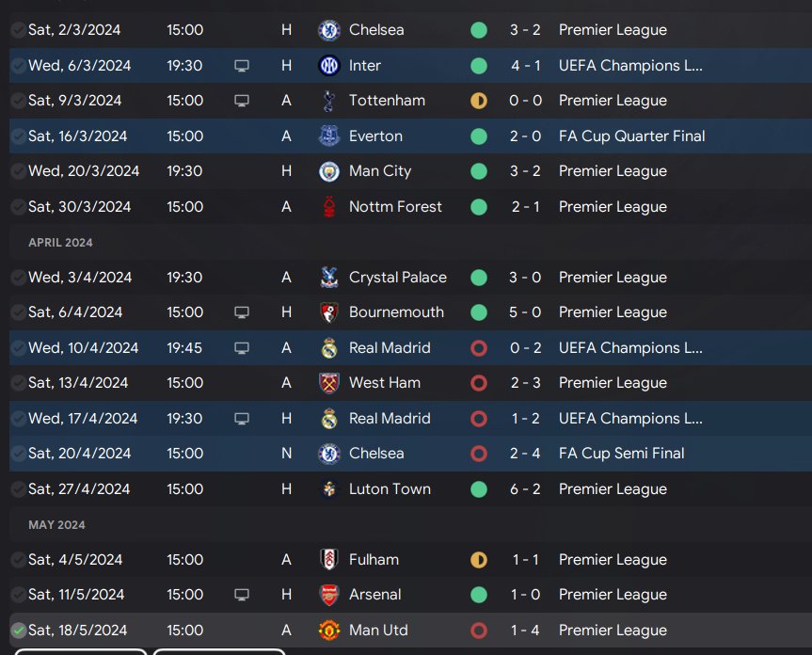Open the Everton club badge
Image resolution: width=812 pixels, height=655 pixels.
coord(329,136)
